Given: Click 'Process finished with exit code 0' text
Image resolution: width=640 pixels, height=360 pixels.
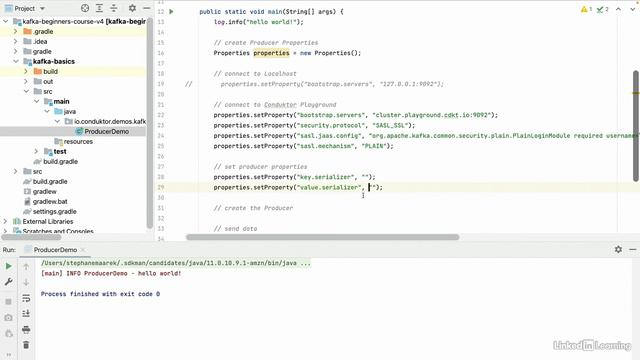Looking at the screenshot, I should [x=100, y=294].
